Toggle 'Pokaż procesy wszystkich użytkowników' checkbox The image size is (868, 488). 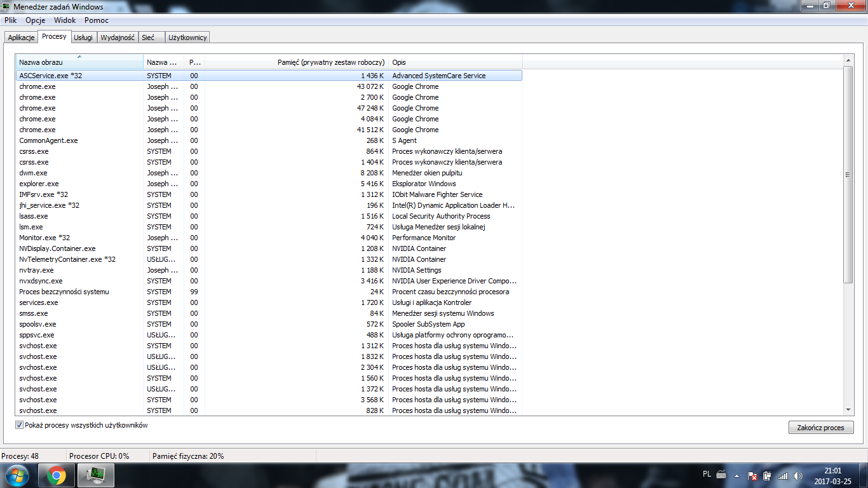tap(19, 425)
